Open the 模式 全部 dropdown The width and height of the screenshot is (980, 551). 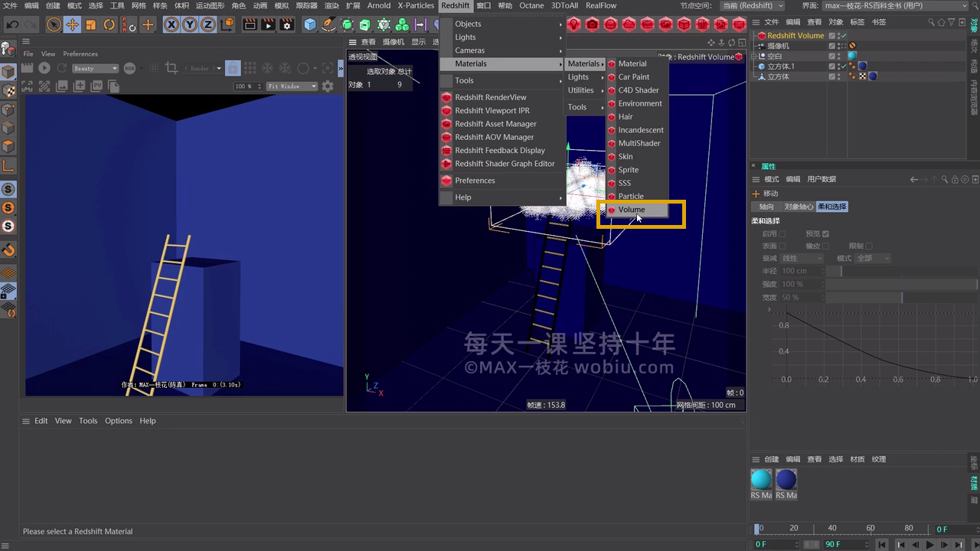[873, 258]
